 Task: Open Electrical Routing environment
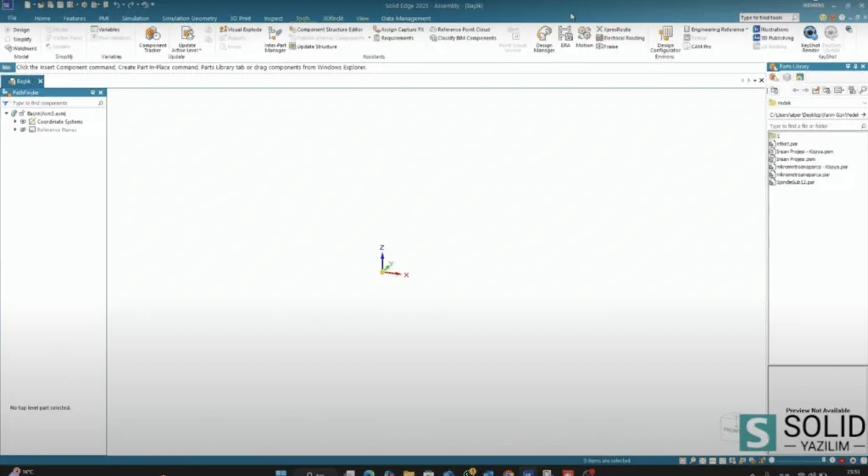coord(620,38)
